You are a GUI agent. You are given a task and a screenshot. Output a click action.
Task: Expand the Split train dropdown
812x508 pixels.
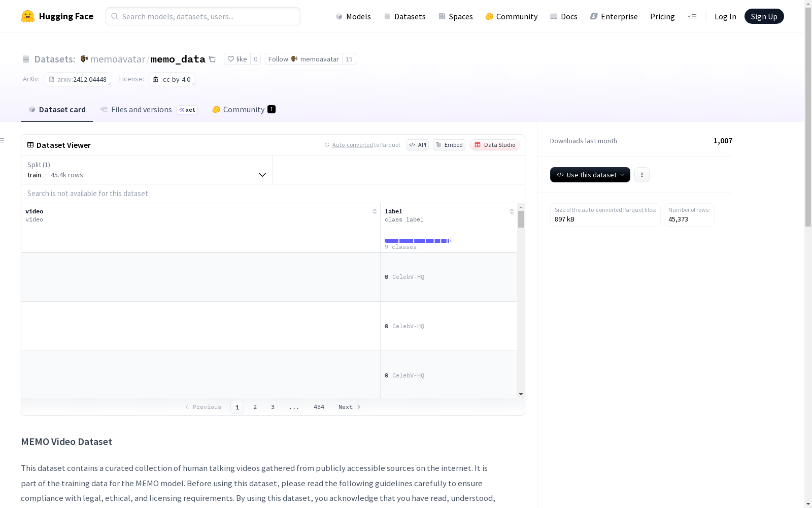147,170
